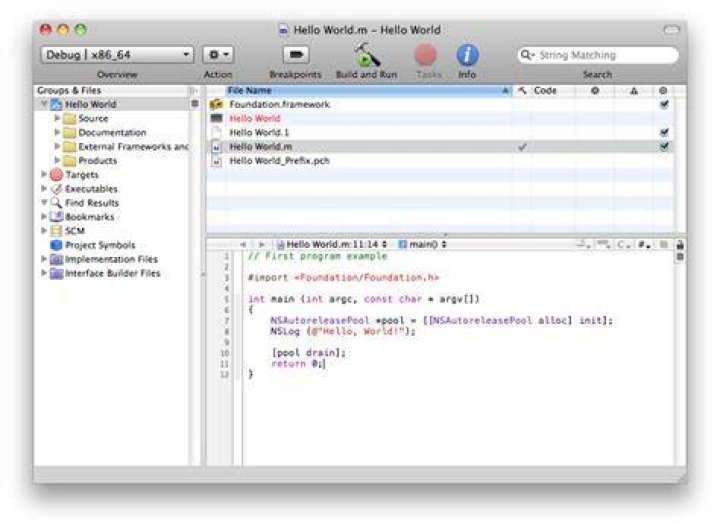Click the Hello World executable icon
This screenshot has width=720, height=529.
pos(216,118)
